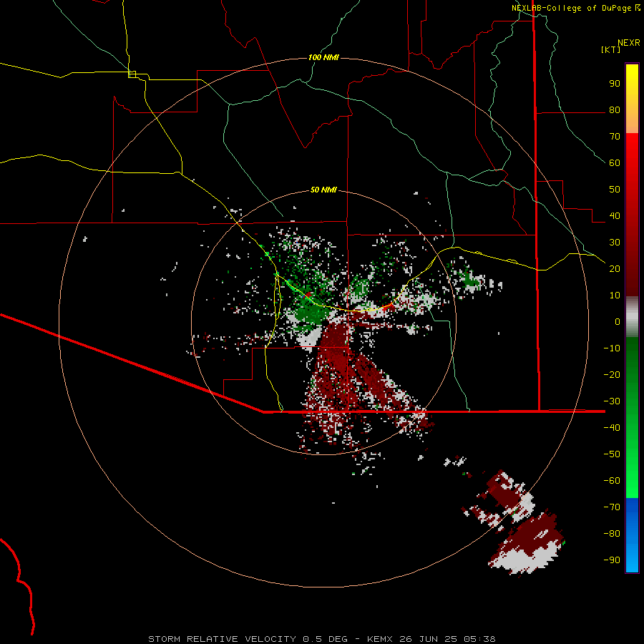
Task: Click the -60 value on the velocity scale
Action: pyautogui.click(x=612, y=481)
